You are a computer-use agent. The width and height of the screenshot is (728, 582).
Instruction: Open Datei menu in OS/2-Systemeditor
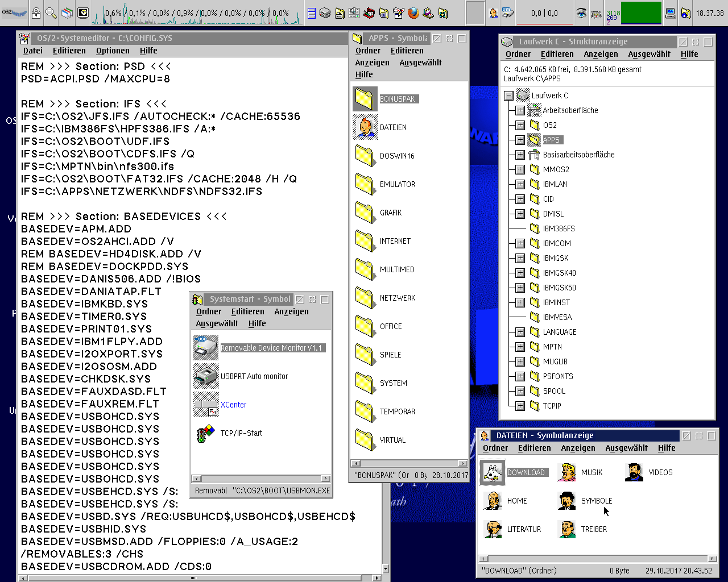(x=33, y=51)
